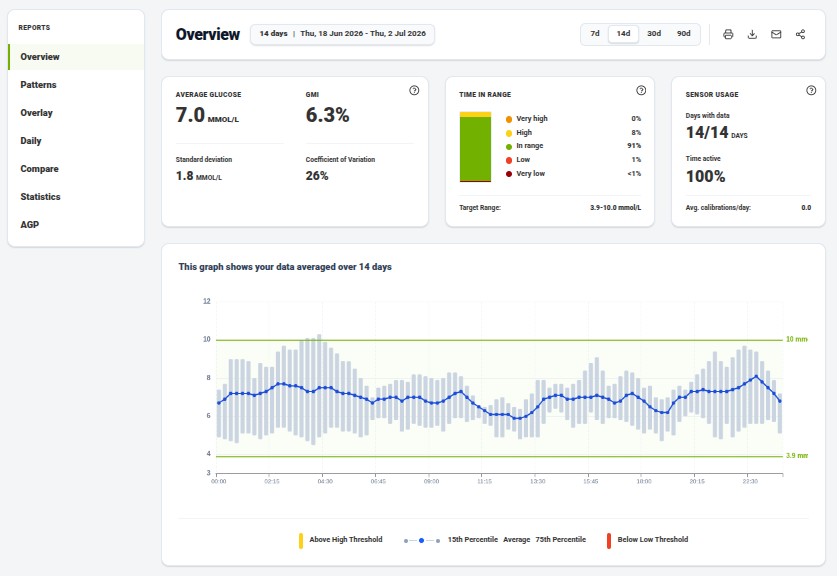The height and width of the screenshot is (576, 837).
Task: Print the overview report
Action: pyautogui.click(x=728, y=34)
